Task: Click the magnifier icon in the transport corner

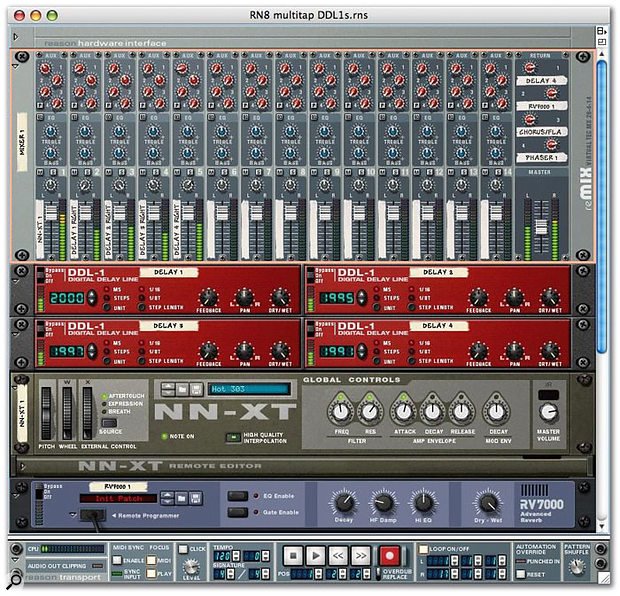Action: [x=15, y=580]
